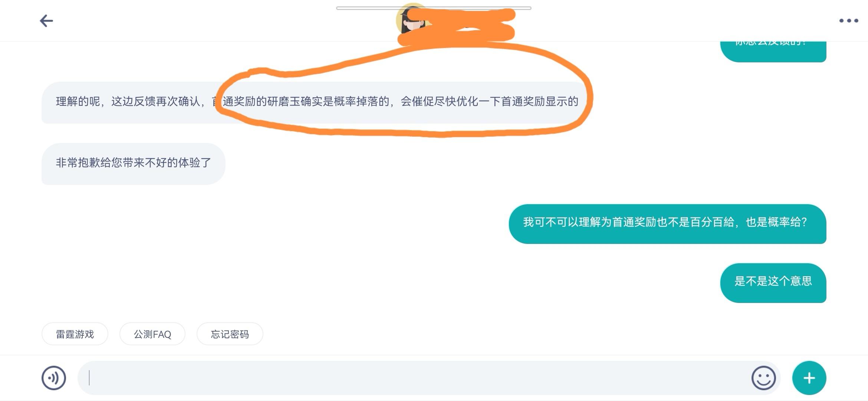Tap the partially visible top sent bubble
This screenshot has width=868, height=401.
[773, 52]
